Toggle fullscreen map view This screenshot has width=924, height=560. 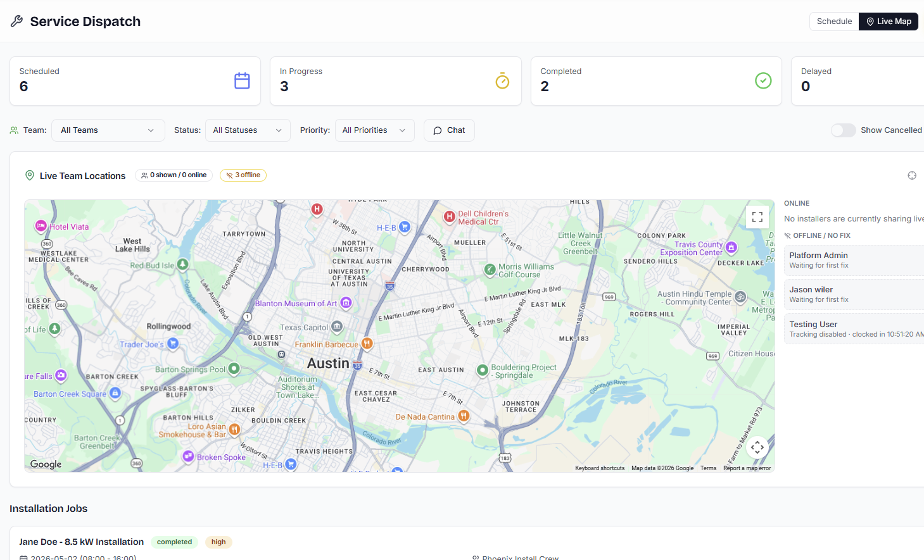pyautogui.click(x=757, y=217)
